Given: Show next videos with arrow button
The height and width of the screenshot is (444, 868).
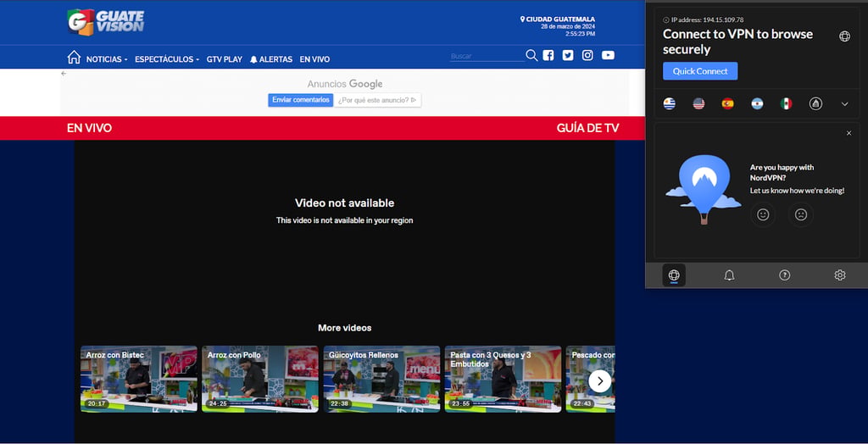Looking at the screenshot, I should (x=599, y=381).
